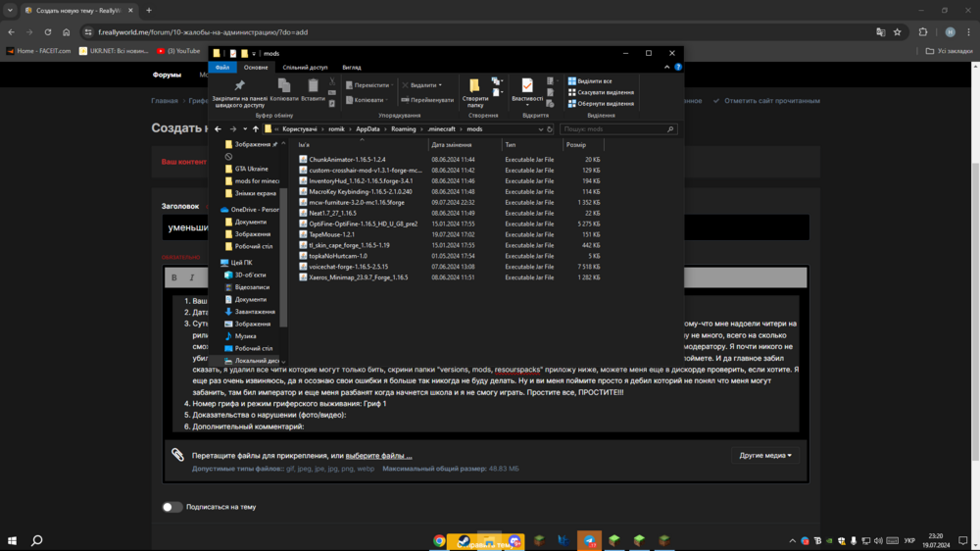Click the search magnifier in Explorer

point(670,129)
